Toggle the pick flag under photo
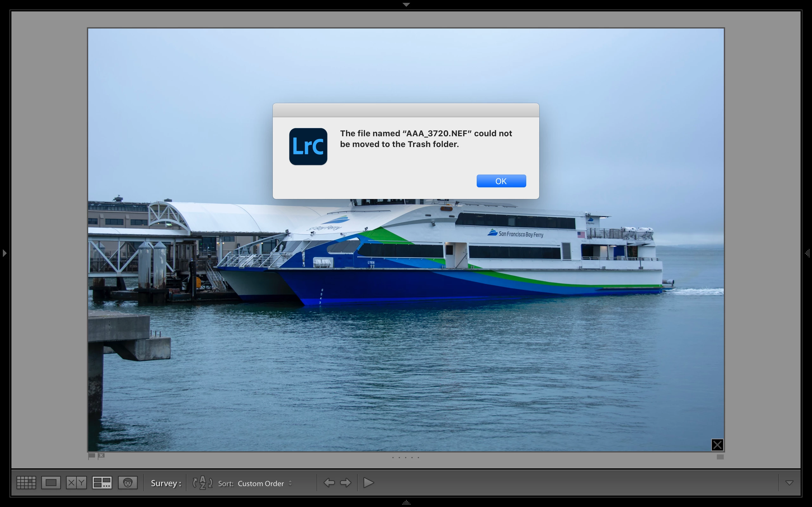The height and width of the screenshot is (507, 812). [x=91, y=456]
